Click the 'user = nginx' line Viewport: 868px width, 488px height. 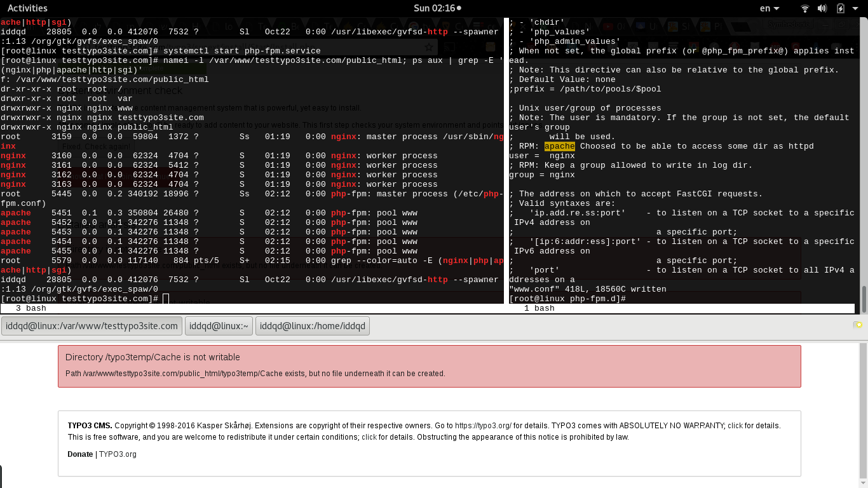(x=542, y=156)
